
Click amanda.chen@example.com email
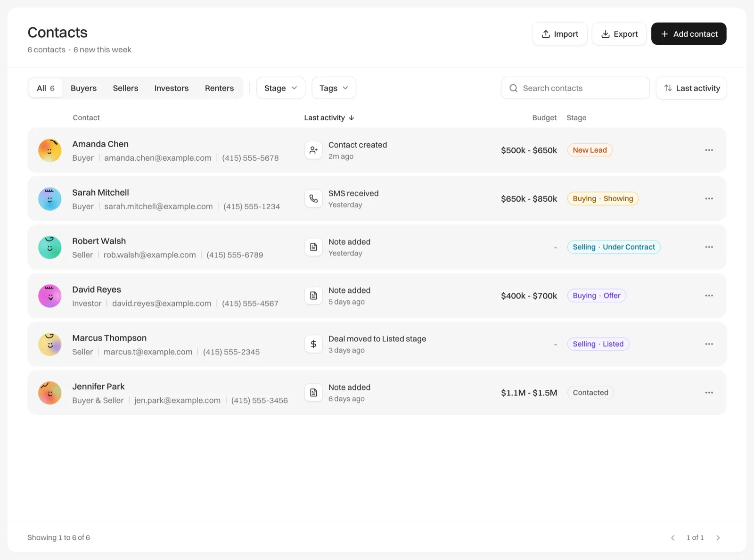tap(158, 158)
